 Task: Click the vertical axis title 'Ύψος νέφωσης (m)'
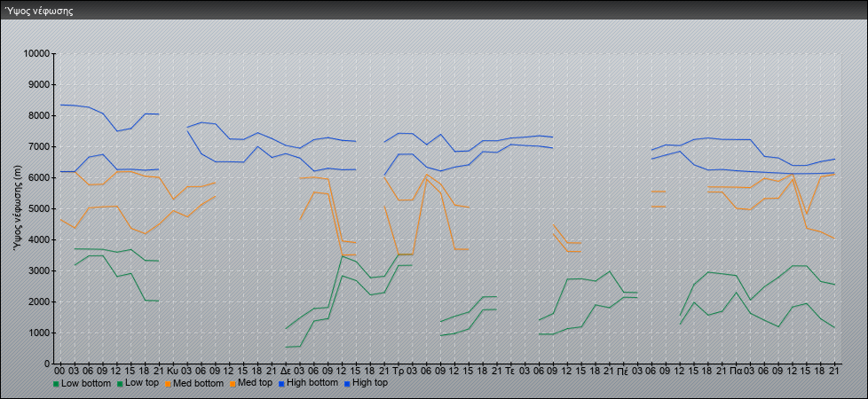[20, 208]
